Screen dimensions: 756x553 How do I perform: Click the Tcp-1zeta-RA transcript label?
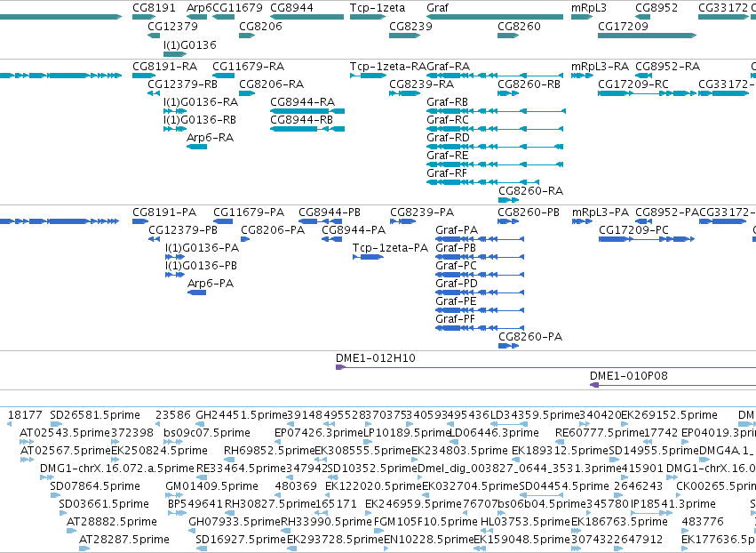click(x=388, y=66)
